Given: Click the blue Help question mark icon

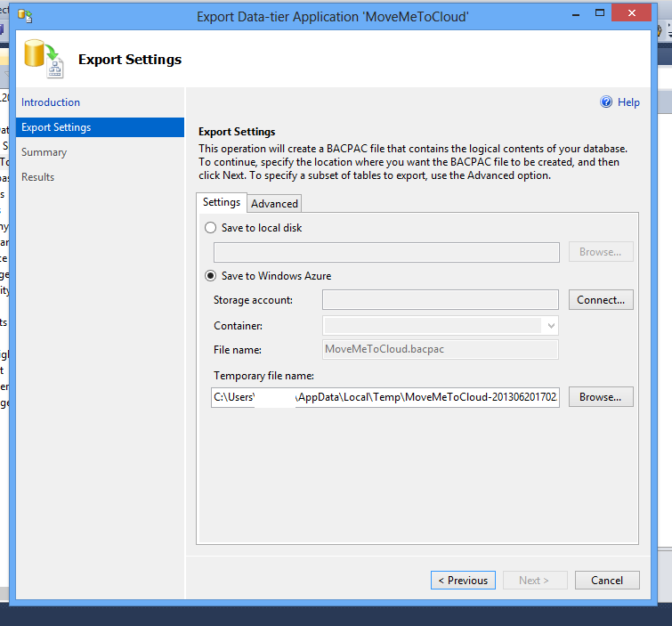Looking at the screenshot, I should [606, 102].
